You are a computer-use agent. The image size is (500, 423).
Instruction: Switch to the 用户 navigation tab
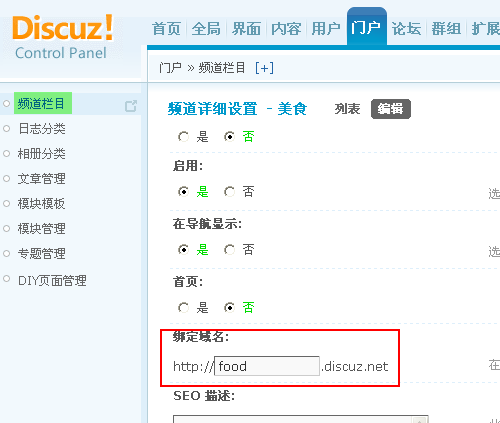tap(326, 29)
